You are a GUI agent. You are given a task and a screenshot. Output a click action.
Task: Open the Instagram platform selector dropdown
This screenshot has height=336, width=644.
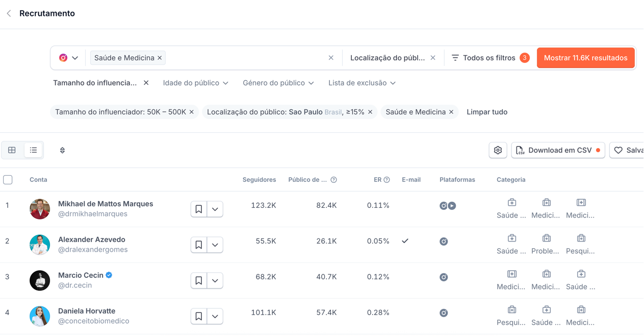(x=68, y=58)
